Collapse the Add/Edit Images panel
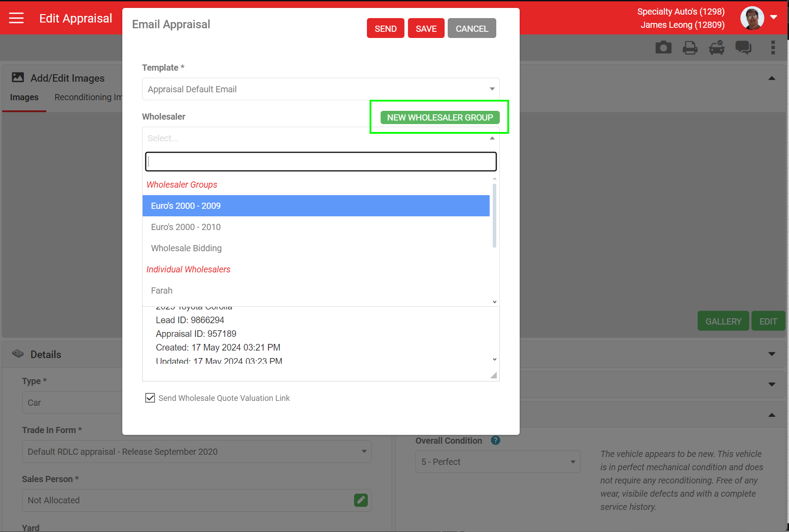Image resolution: width=789 pixels, height=532 pixels. point(772,78)
